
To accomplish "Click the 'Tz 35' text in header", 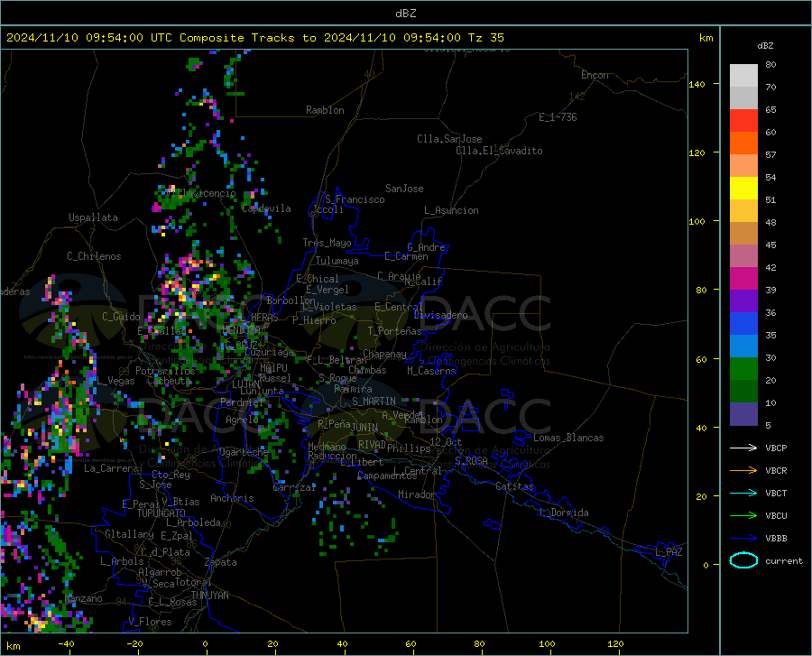I will (486, 38).
